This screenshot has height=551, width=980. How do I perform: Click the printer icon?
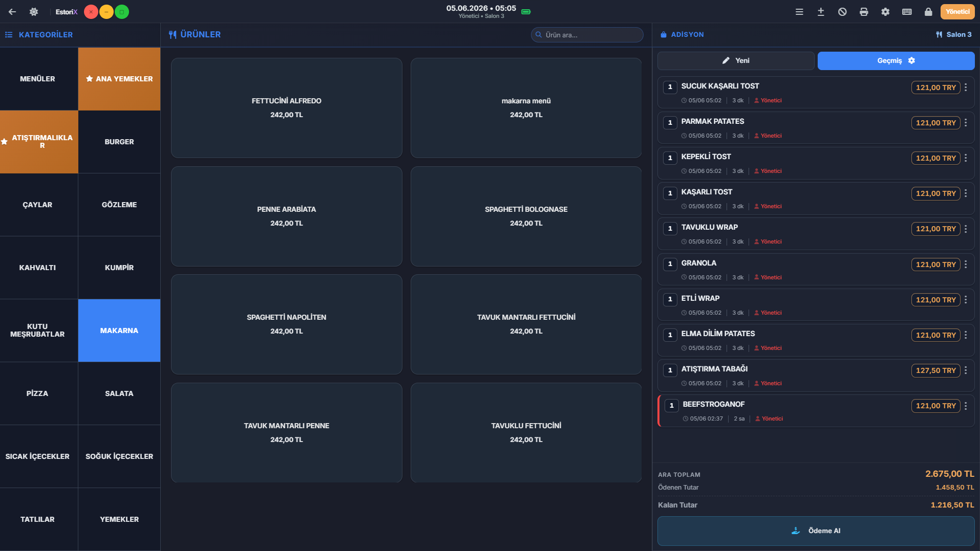click(864, 12)
